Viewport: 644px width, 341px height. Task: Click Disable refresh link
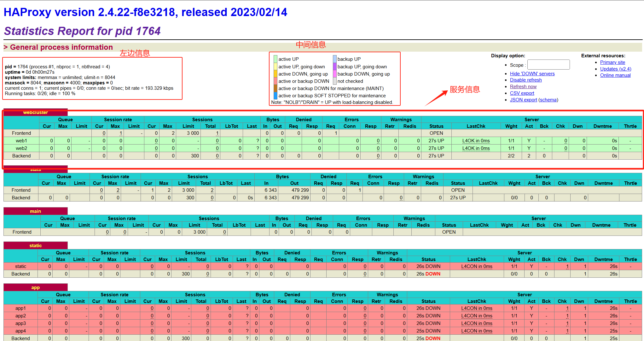click(x=526, y=80)
